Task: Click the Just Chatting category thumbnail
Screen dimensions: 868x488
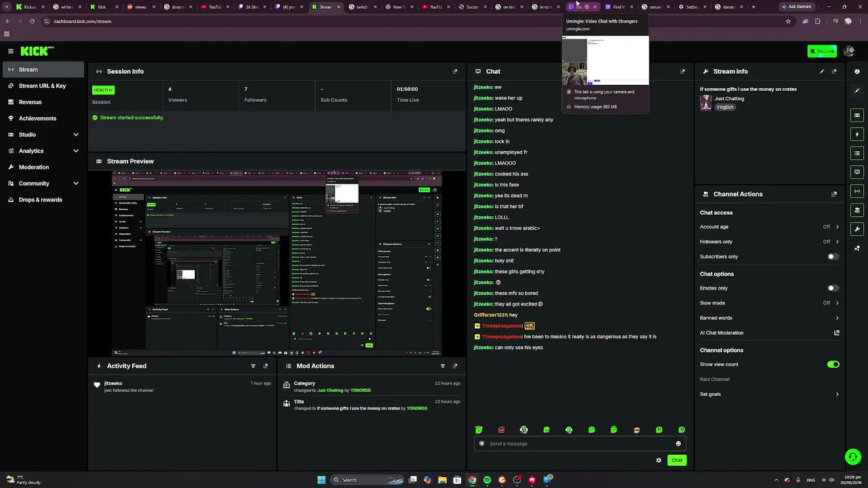Action: click(706, 102)
